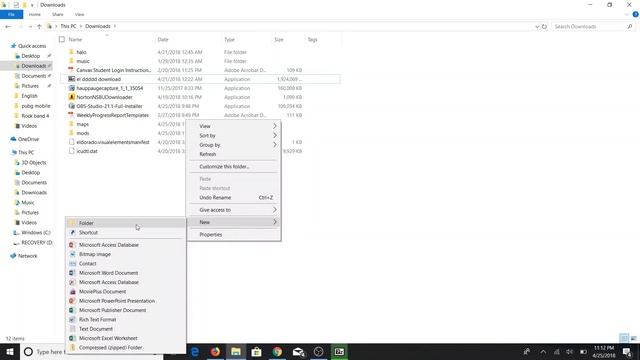The image size is (640, 360).
Task: Open Properties from the context menu
Action: tap(233, 235)
